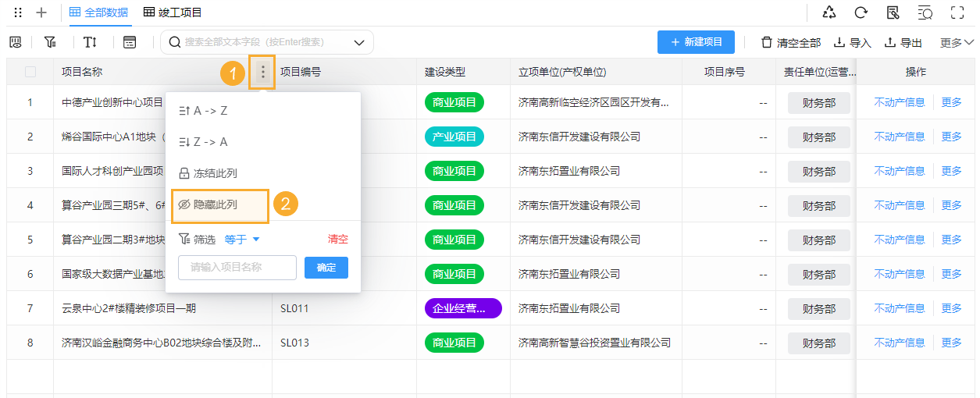Image resolution: width=980 pixels, height=398 pixels.
Task: Click the purple 企业经营 tag in row 7
Action: coord(463,308)
